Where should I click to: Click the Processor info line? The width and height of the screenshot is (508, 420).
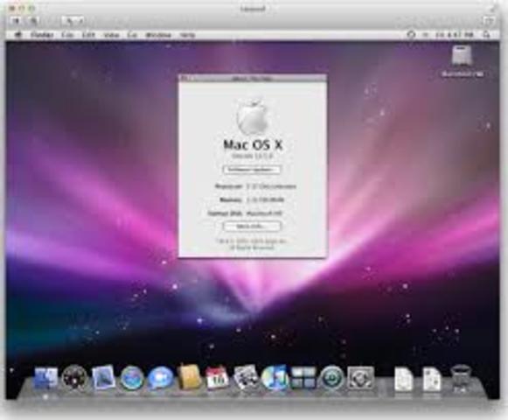click(x=255, y=186)
